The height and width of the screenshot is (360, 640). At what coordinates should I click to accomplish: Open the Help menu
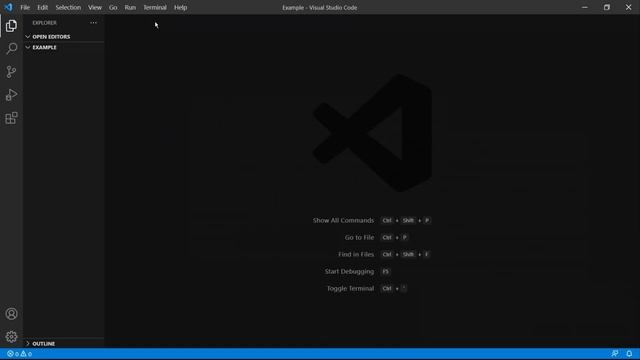180,7
